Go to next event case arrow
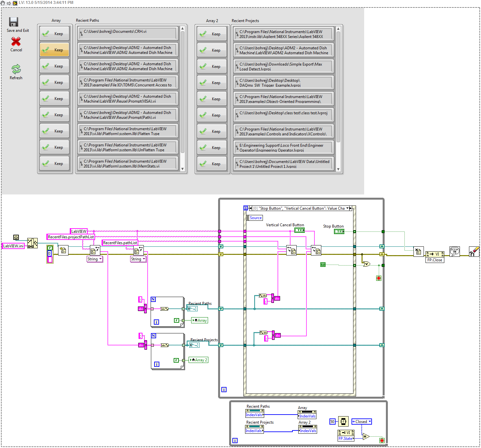481x448 pixels. [351, 208]
